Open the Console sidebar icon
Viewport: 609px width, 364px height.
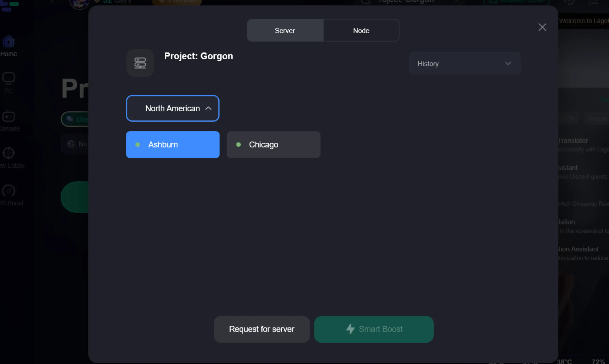click(9, 117)
